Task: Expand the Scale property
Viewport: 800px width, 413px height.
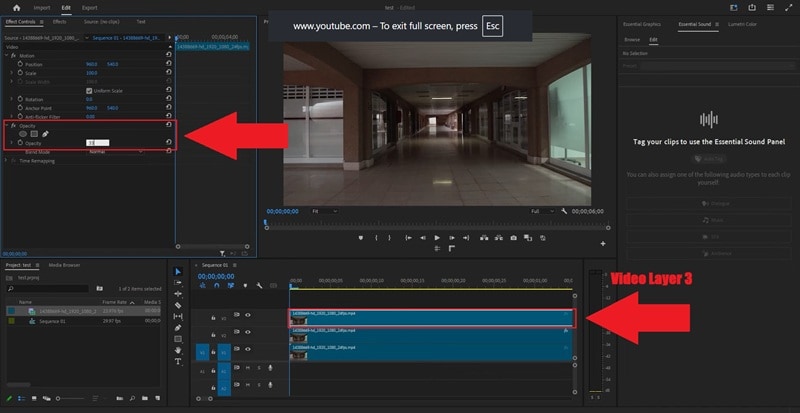Action: coord(12,73)
